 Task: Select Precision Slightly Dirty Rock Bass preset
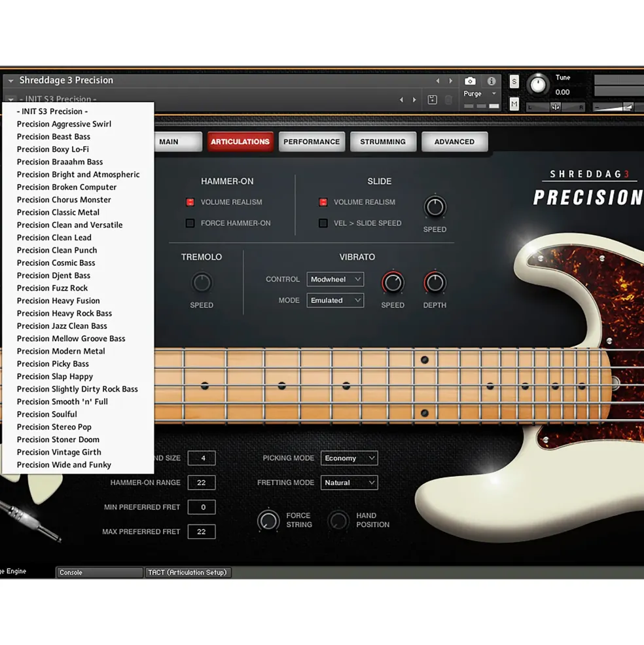point(78,389)
